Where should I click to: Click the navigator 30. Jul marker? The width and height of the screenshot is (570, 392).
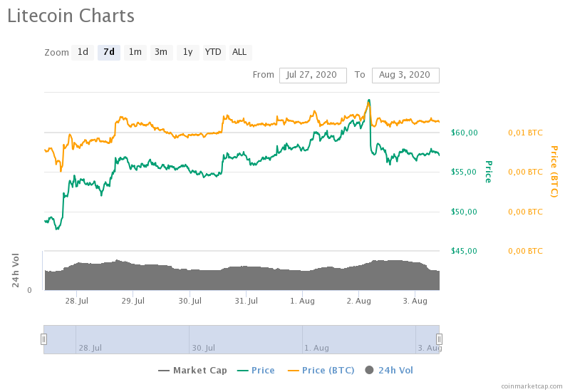tap(204, 348)
